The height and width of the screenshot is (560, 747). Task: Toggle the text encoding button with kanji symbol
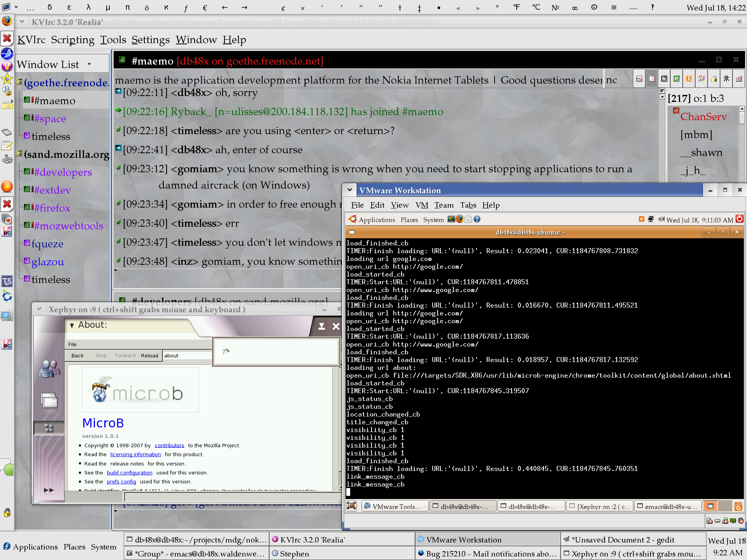726,79
